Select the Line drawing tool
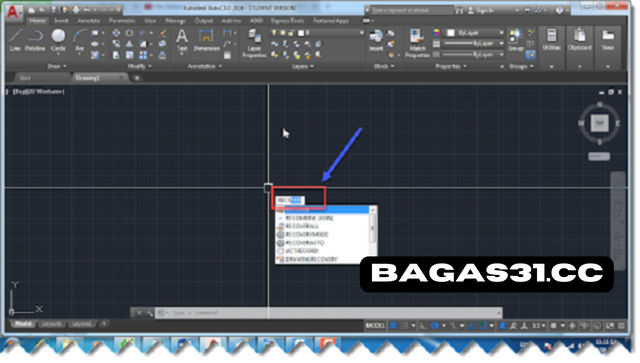This screenshot has height=363, width=640. click(x=15, y=40)
